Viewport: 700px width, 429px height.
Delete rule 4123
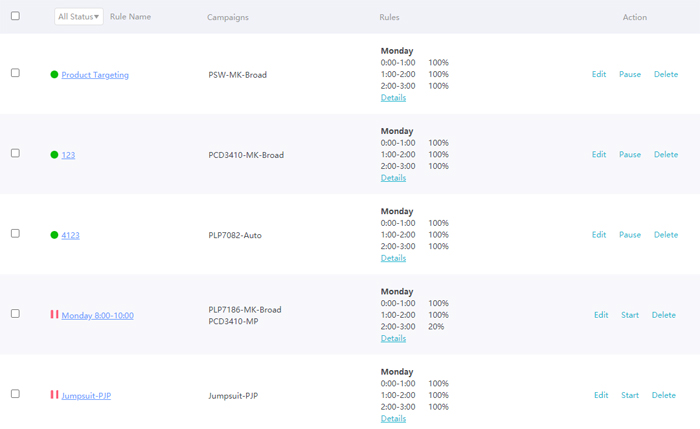click(x=666, y=235)
